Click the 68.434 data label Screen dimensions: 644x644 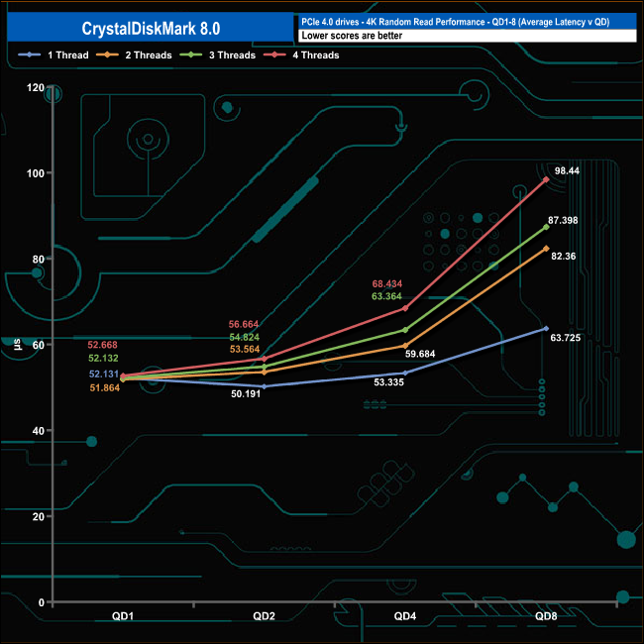tap(386, 283)
